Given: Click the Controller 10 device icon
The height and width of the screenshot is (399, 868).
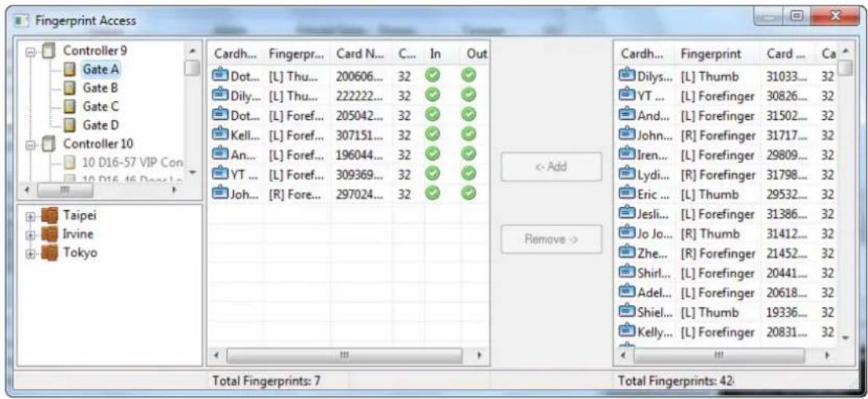Looking at the screenshot, I should point(49,145).
